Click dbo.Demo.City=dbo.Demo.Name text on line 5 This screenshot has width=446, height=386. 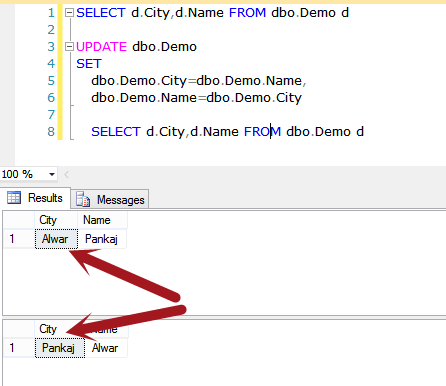199,81
